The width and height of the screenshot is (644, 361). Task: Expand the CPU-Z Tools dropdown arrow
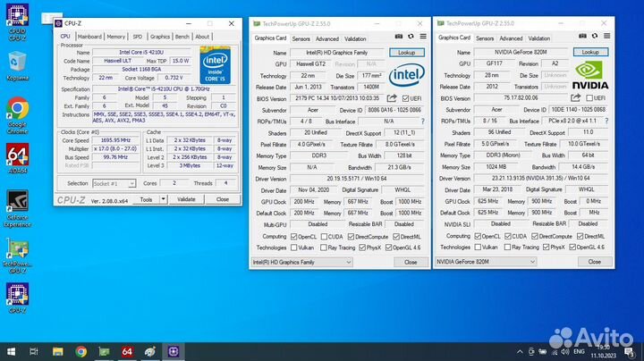tap(163, 199)
